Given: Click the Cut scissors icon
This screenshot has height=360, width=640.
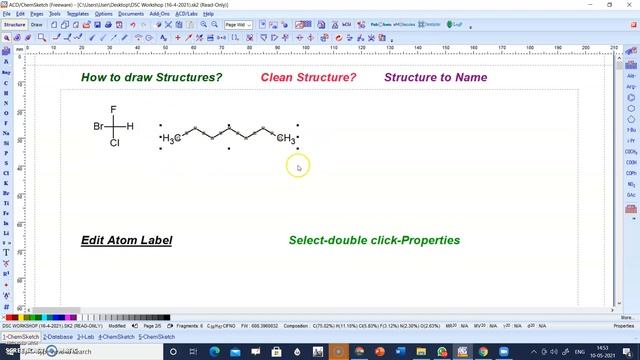Looking at the screenshot, I should click(168, 25).
